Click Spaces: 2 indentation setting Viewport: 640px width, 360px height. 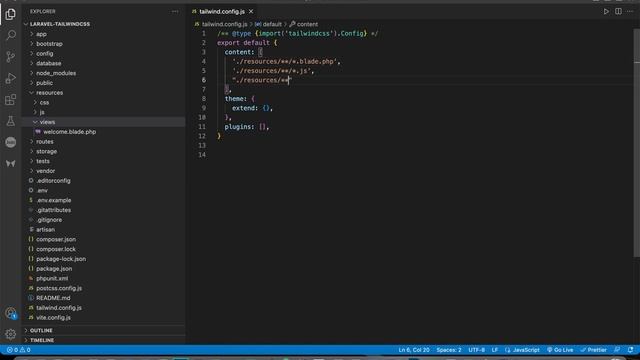449,350
